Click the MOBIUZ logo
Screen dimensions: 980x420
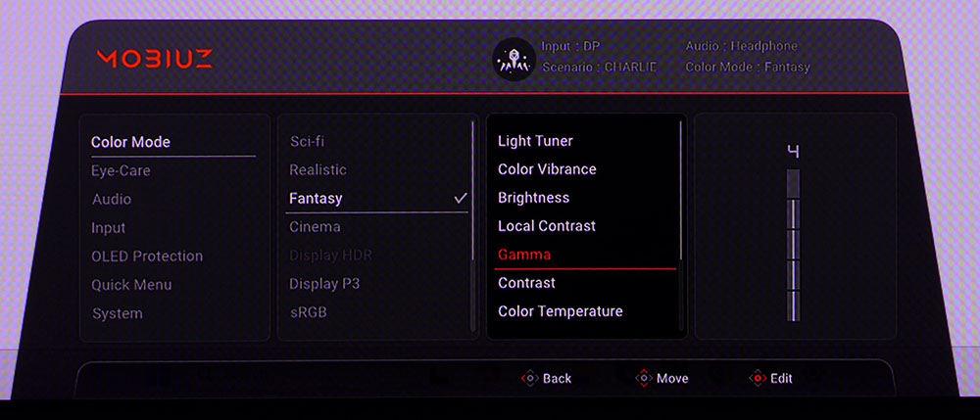154,58
